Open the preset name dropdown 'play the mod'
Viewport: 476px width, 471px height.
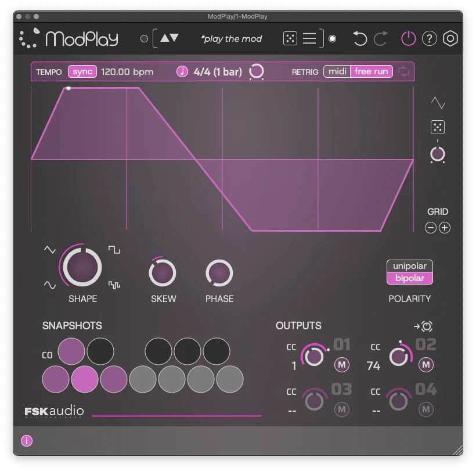[x=232, y=39]
